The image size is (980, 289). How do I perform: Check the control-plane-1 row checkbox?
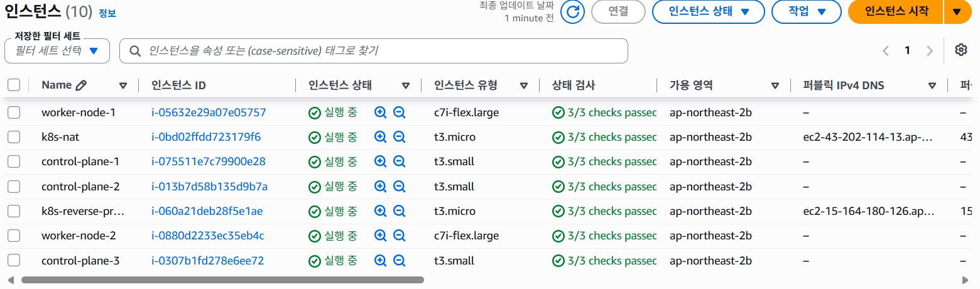pyautogui.click(x=14, y=161)
